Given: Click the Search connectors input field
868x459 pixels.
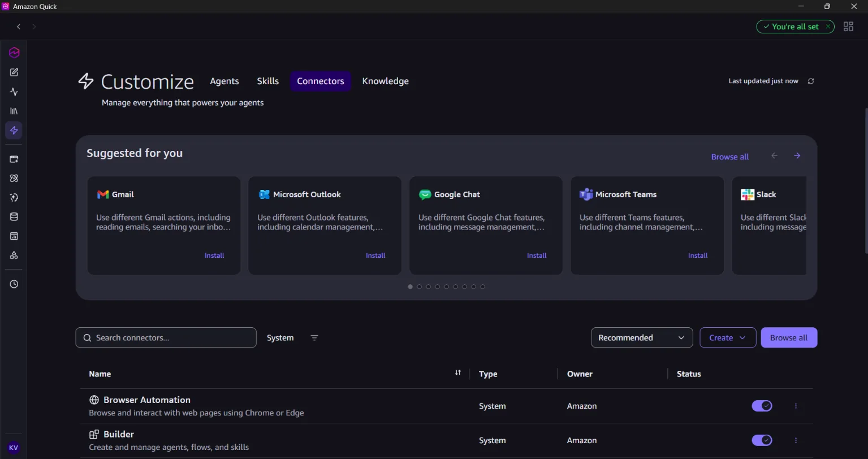Looking at the screenshot, I should coord(166,338).
